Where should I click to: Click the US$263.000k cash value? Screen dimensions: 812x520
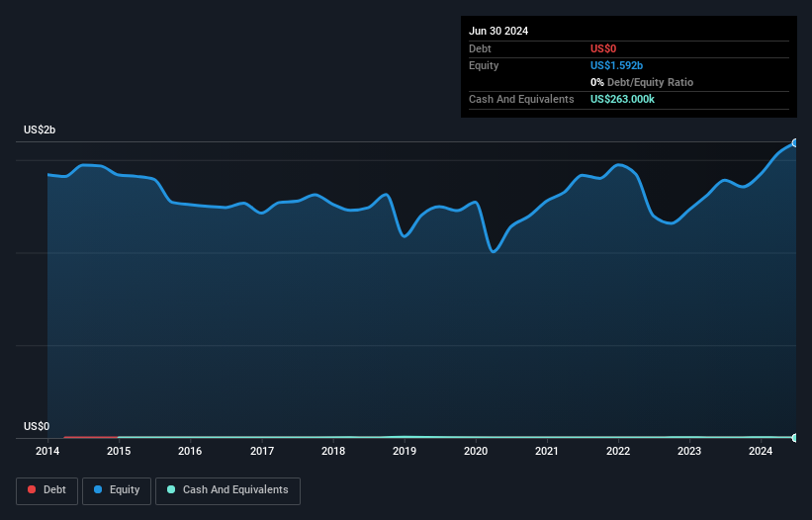click(x=622, y=99)
